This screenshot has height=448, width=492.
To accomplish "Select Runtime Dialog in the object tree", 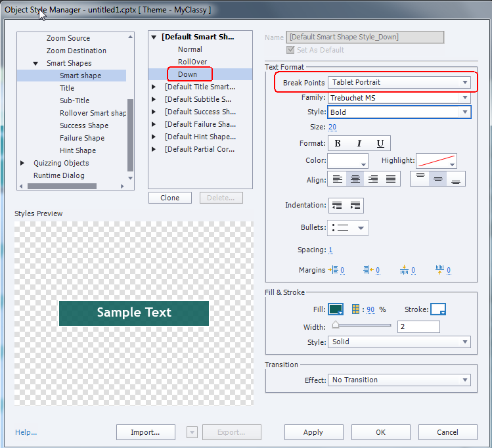I will click(x=59, y=175).
